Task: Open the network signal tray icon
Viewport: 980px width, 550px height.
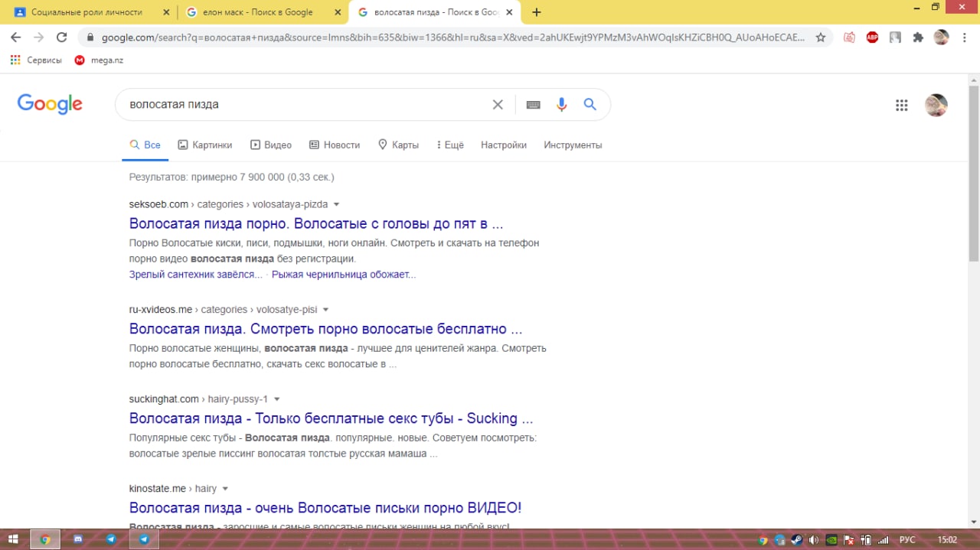Action: click(883, 539)
